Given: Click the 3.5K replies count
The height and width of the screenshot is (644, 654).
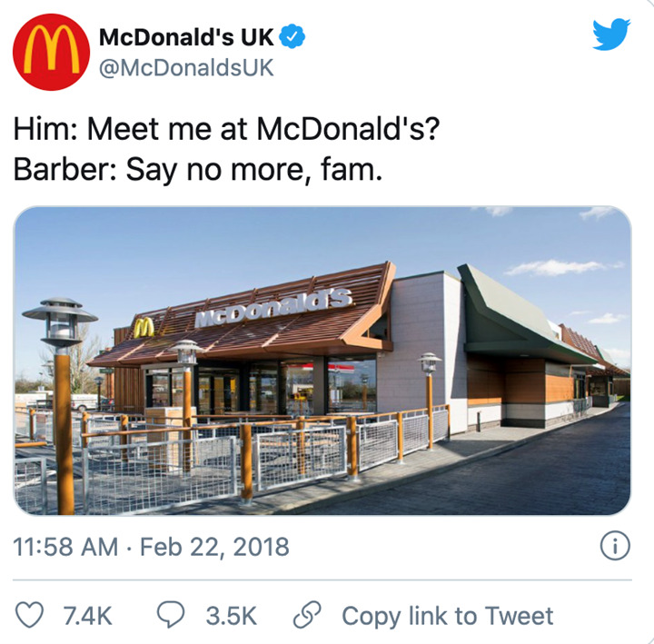Looking at the screenshot, I should (x=232, y=616).
